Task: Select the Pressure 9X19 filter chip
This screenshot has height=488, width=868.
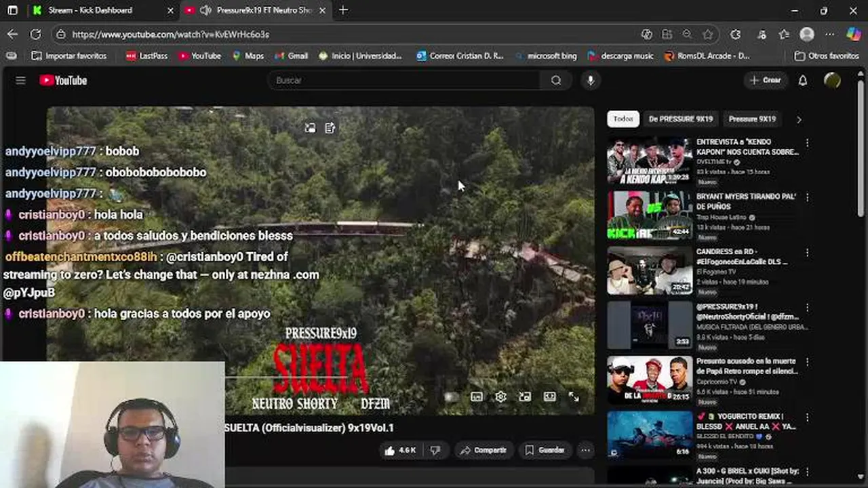Action: pyautogui.click(x=752, y=119)
